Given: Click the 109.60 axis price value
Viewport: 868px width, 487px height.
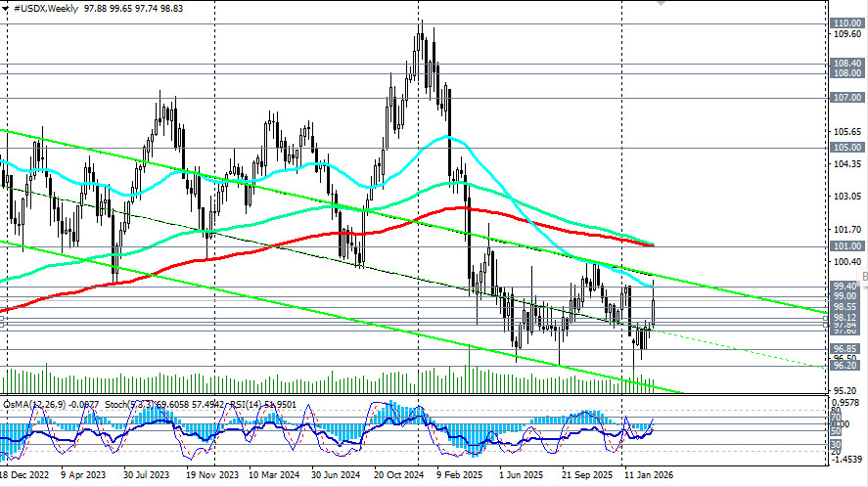Looking at the screenshot, I should pos(845,34).
